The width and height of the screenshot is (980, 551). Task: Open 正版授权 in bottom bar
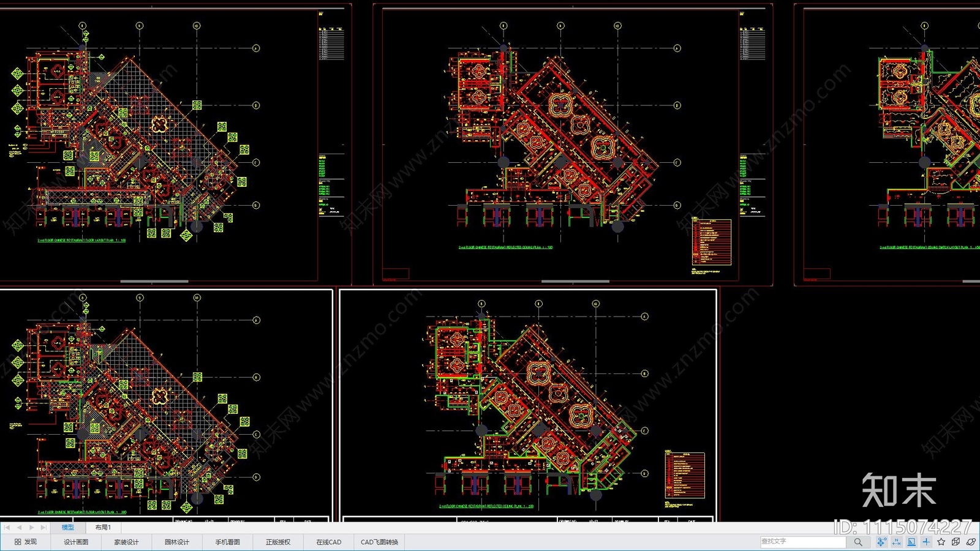(x=278, y=542)
